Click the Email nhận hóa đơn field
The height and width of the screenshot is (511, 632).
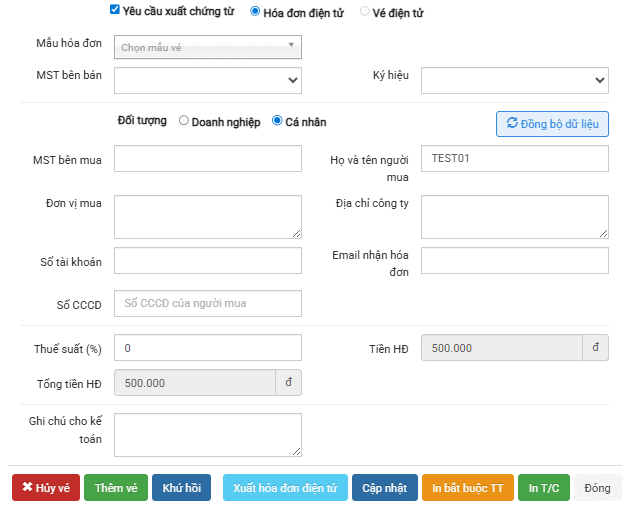(514, 261)
